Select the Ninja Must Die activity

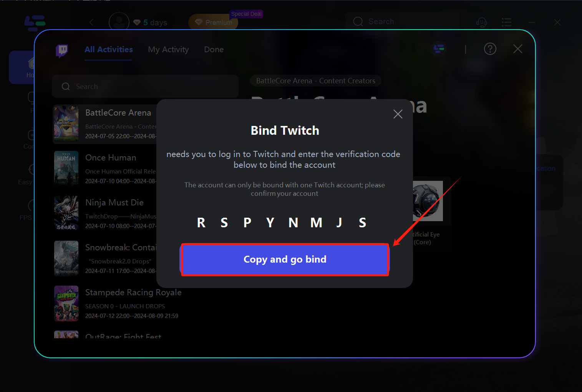(x=104, y=213)
